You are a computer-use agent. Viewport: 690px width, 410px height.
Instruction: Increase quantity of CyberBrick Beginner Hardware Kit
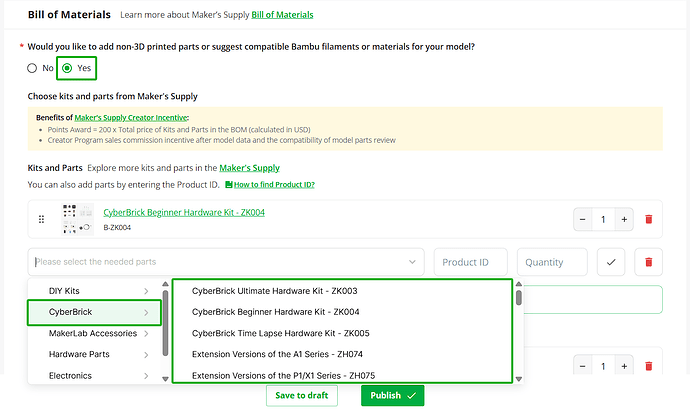point(624,219)
